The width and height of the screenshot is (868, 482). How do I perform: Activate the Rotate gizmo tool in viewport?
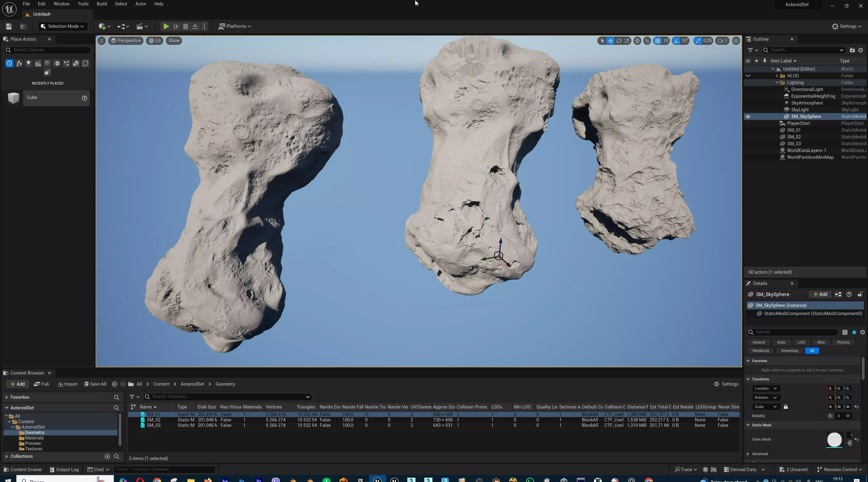point(619,41)
